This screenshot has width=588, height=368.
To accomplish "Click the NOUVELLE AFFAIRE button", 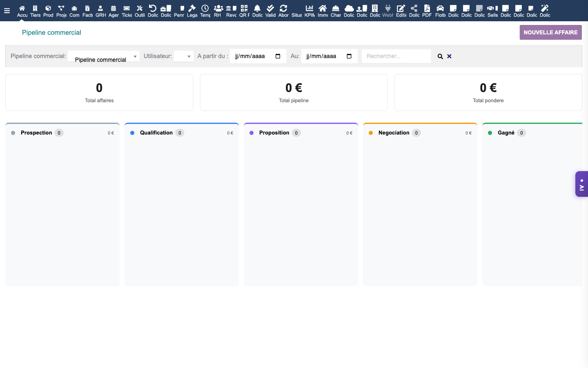I will [x=550, y=32].
